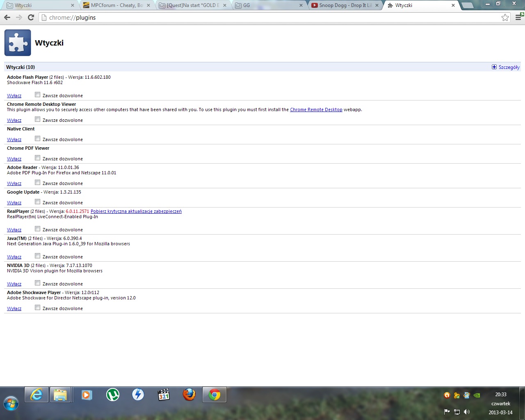525x420 pixels.
Task: Click the NVIDIA 3D plugin name
Action: tap(18, 265)
